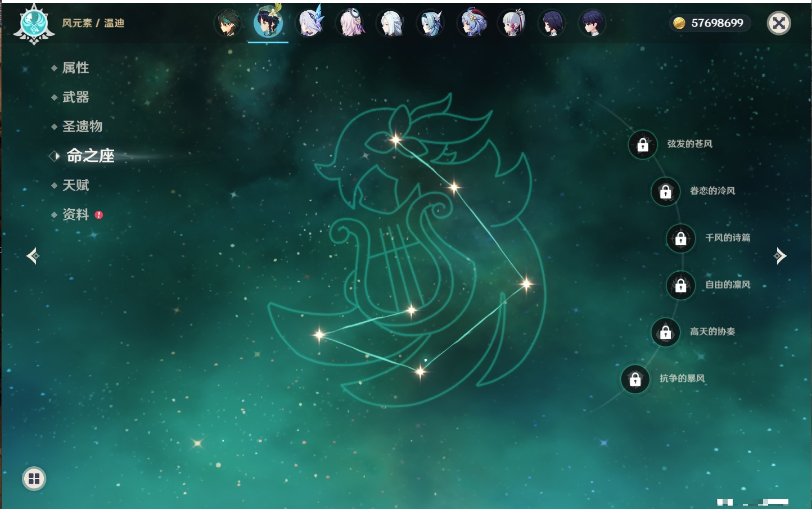Open the locked constellation 弦发的苍风
The image size is (812, 509).
[x=643, y=145]
